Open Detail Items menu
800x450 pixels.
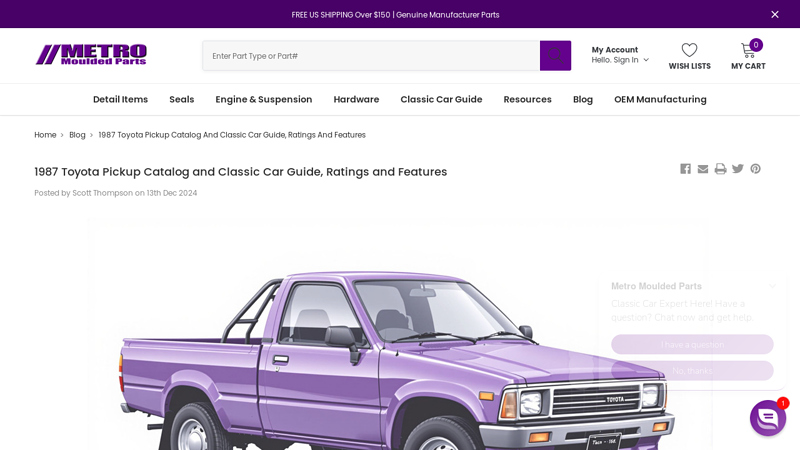pyautogui.click(x=120, y=99)
